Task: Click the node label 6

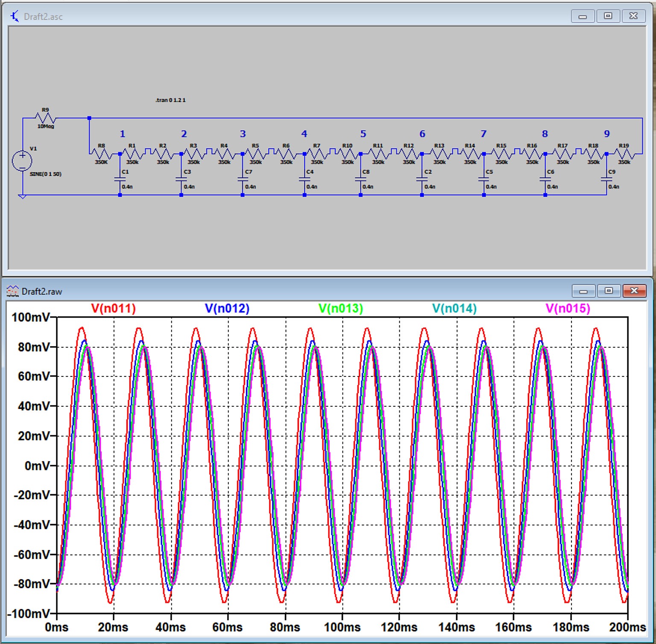Action: coord(422,134)
